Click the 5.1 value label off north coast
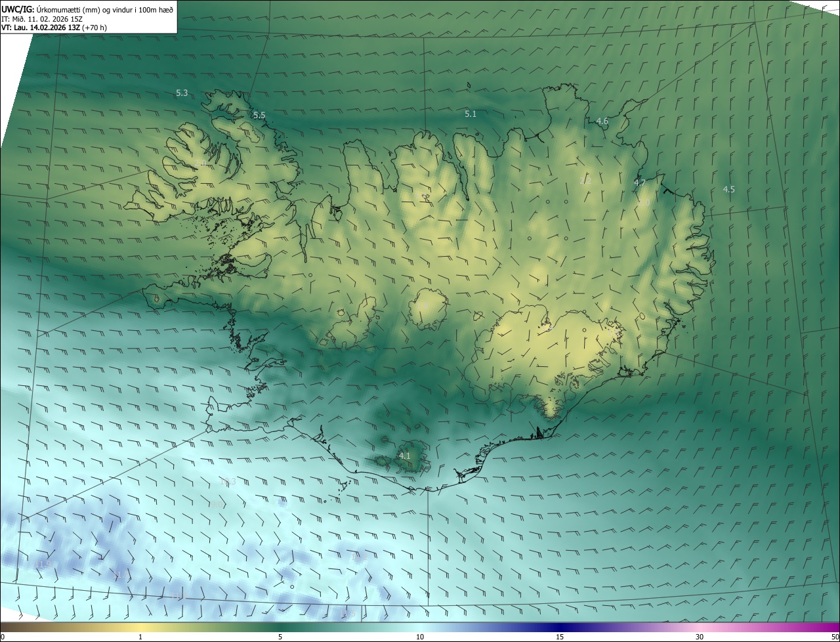The width and height of the screenshot is (840, 642). point(471,114)
